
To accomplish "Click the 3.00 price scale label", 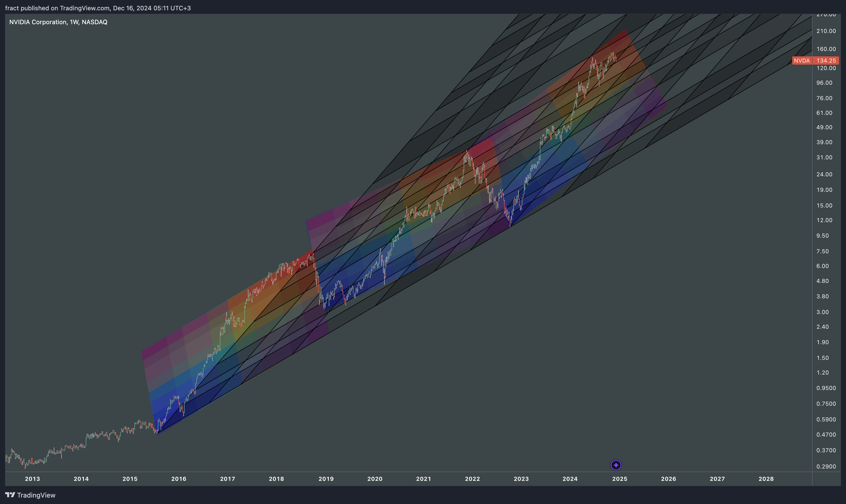I will click(x=823, y=312).
